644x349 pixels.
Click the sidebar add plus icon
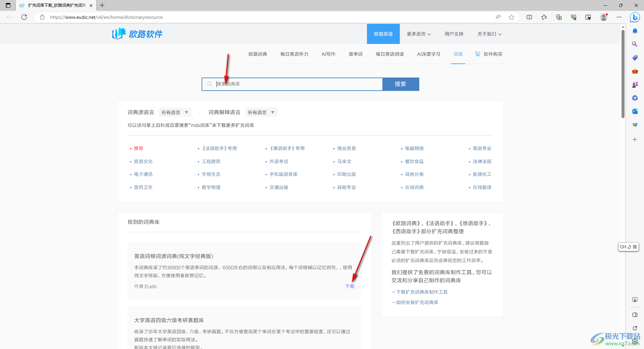(x=635, y=139)
